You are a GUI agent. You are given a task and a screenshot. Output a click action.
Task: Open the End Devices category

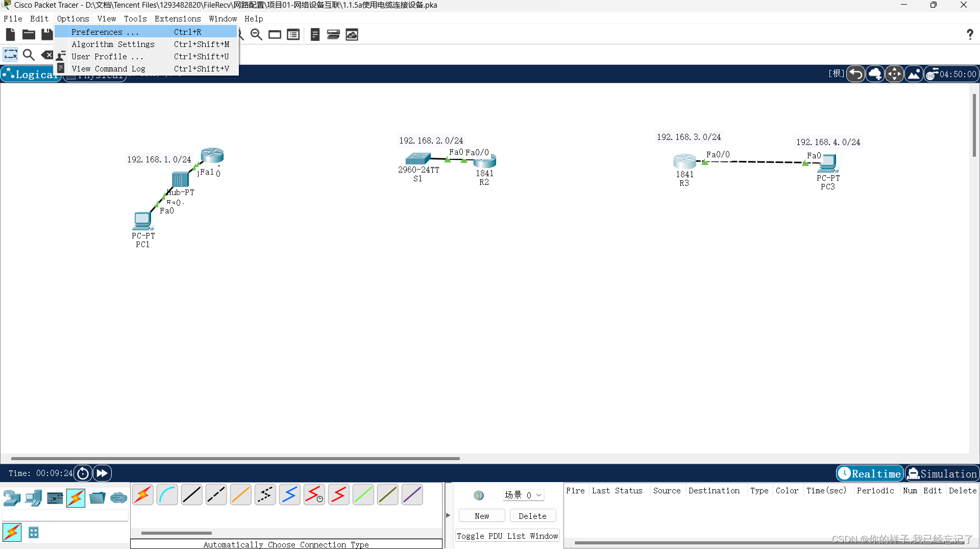tap(33, 498)
